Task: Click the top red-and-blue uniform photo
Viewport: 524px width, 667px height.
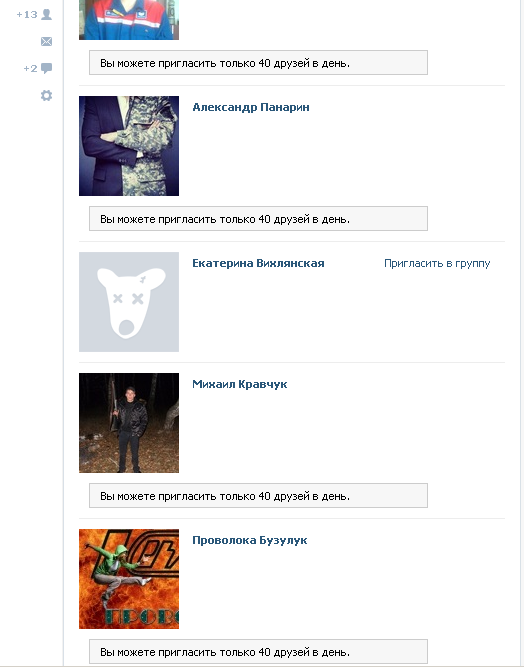Action: click(129, 20)
